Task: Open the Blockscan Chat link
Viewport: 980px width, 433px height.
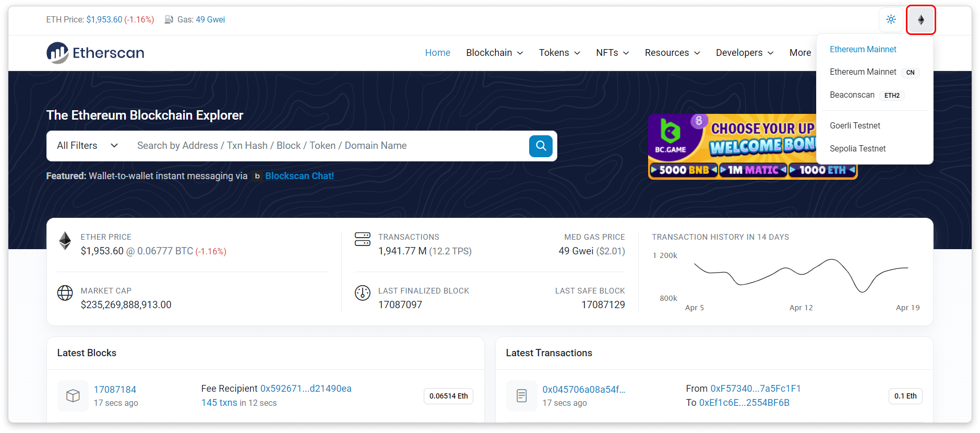Action: [x=299, y=176]
